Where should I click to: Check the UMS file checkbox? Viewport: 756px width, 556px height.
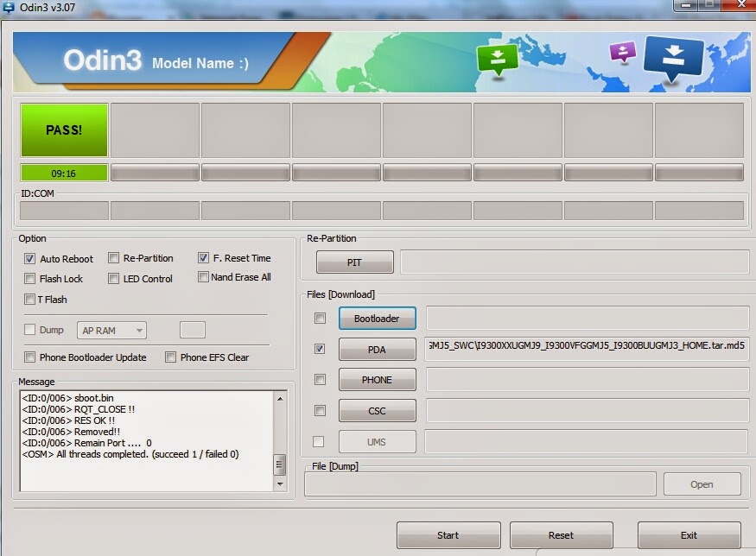(318, 441)
